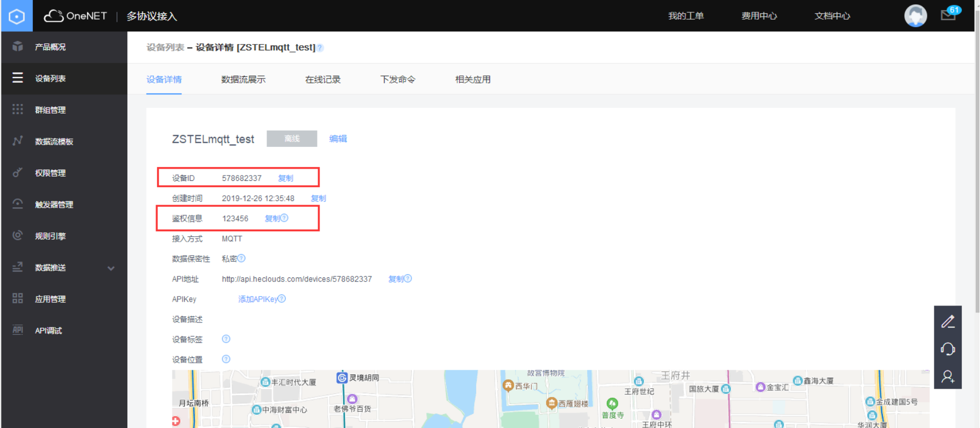
Task: Click the floating headset support icon
Action: click(948, 349)
